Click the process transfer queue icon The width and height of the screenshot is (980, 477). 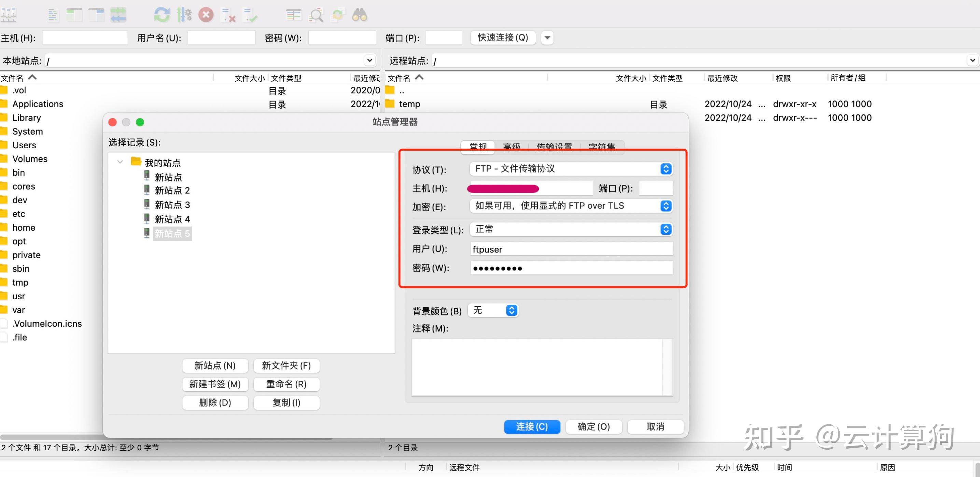(184, 14)
